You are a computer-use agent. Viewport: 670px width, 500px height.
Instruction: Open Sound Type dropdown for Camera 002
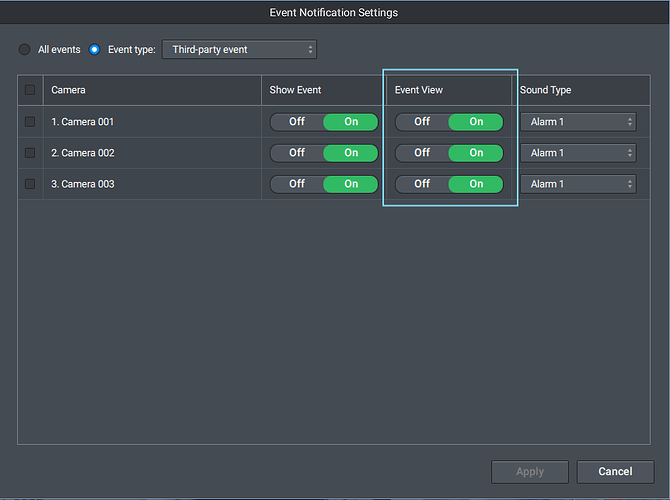coord(577,153)
